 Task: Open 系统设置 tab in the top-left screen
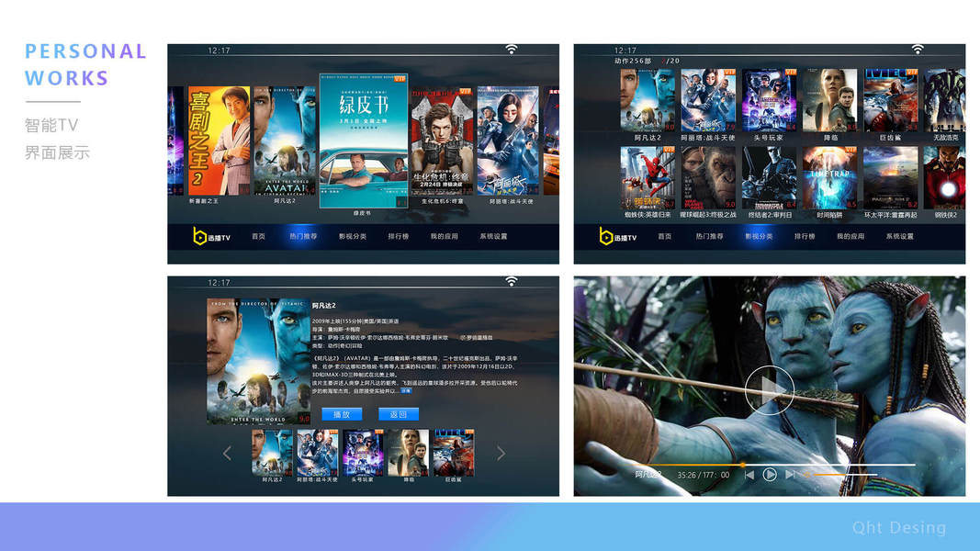tap(493, 236)
